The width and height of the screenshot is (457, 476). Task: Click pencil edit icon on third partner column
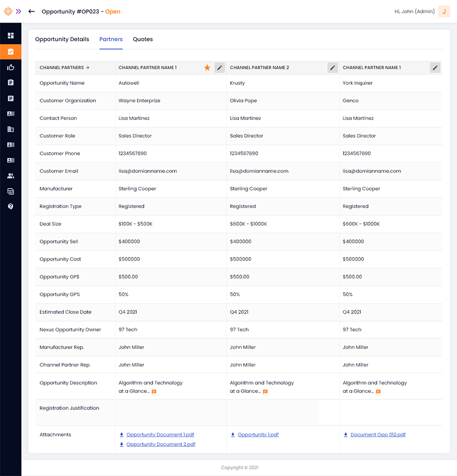coord(435,68)
